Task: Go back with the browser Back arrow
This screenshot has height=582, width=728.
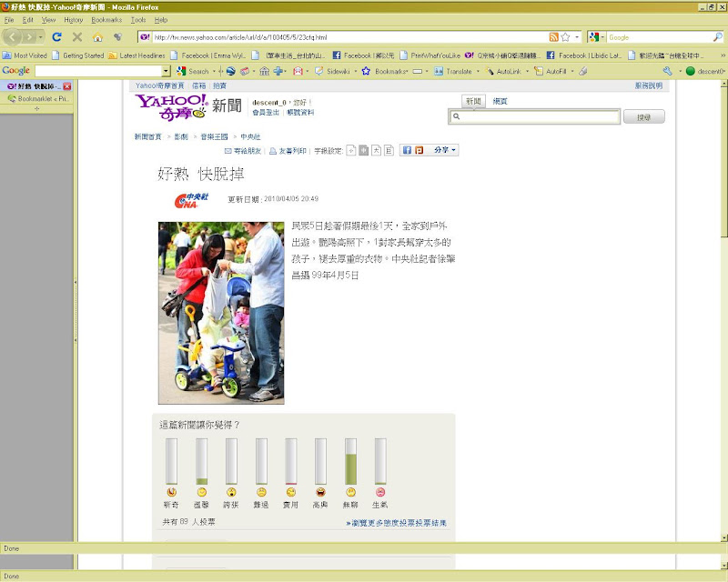Action: [x=13, y=37]
